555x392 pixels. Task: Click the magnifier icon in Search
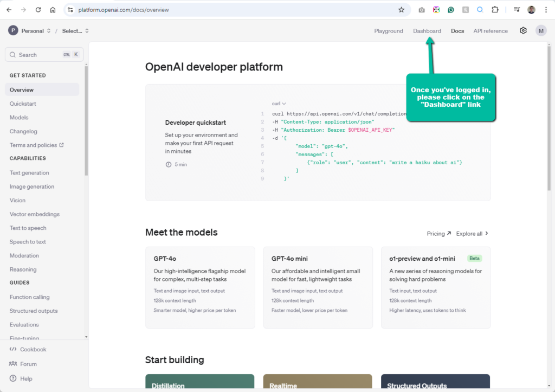(x=13, y=55)
